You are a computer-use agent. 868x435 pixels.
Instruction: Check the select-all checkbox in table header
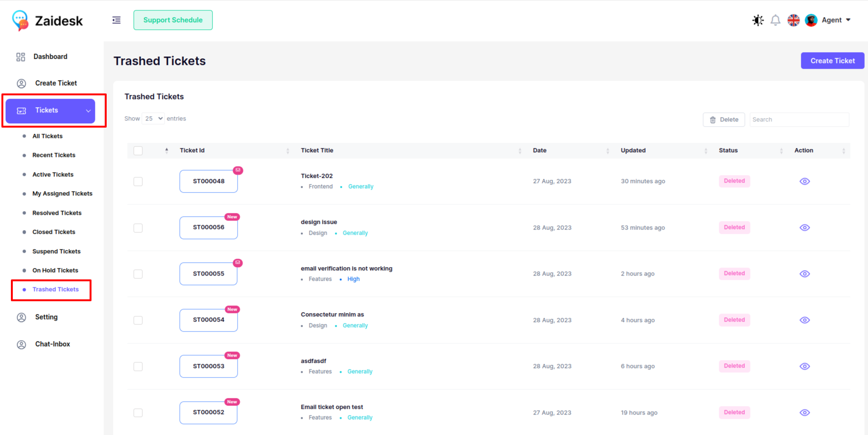(x=138, y=151)
